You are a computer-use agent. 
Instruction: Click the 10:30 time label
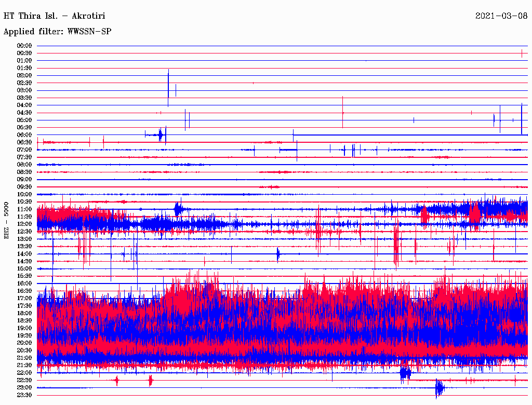coord(24,202)
